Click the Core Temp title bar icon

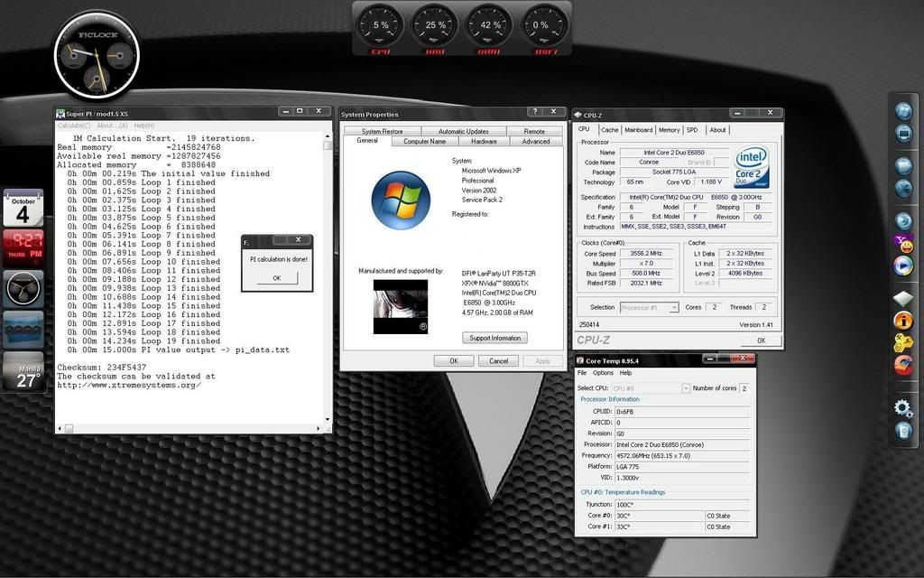click(580, 360)
